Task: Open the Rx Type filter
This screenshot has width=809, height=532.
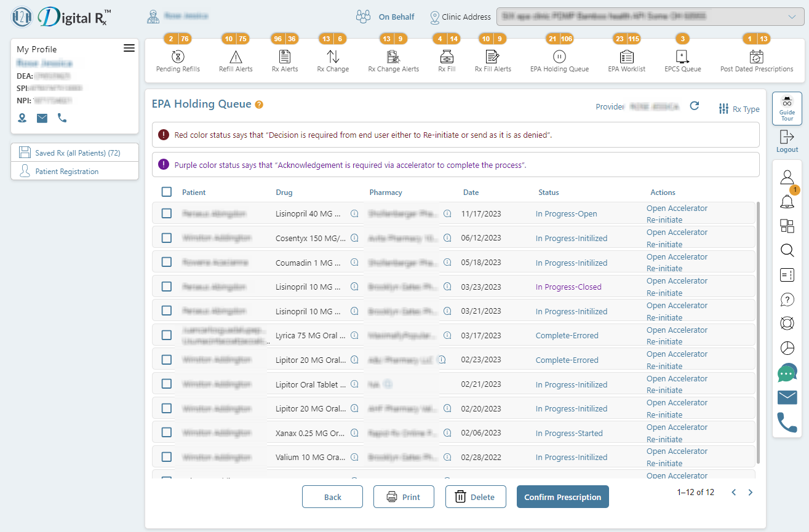Action: click(x=739, y=109)
